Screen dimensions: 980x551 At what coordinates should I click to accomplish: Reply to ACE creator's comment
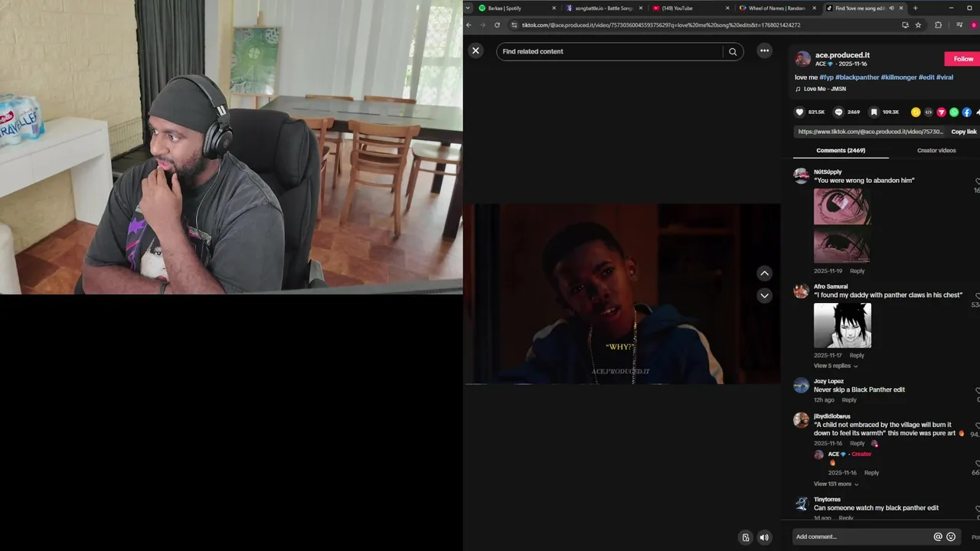pyautogui.click(x=871, y=472)
